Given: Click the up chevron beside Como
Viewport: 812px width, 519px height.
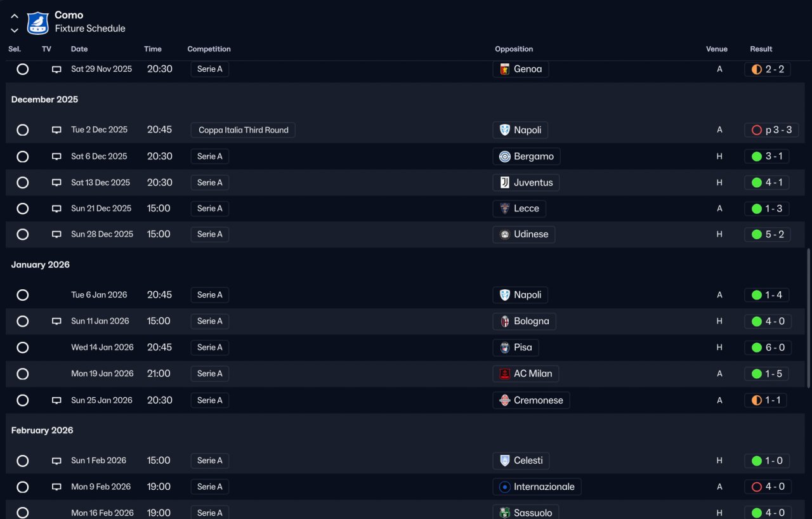Looking at the screenshot, I should pos(15,16).
